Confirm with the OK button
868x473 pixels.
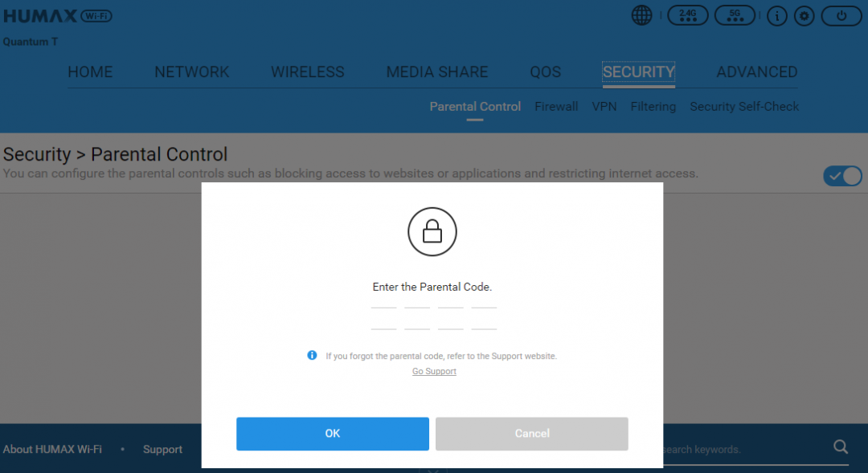(x=332, y=434)
